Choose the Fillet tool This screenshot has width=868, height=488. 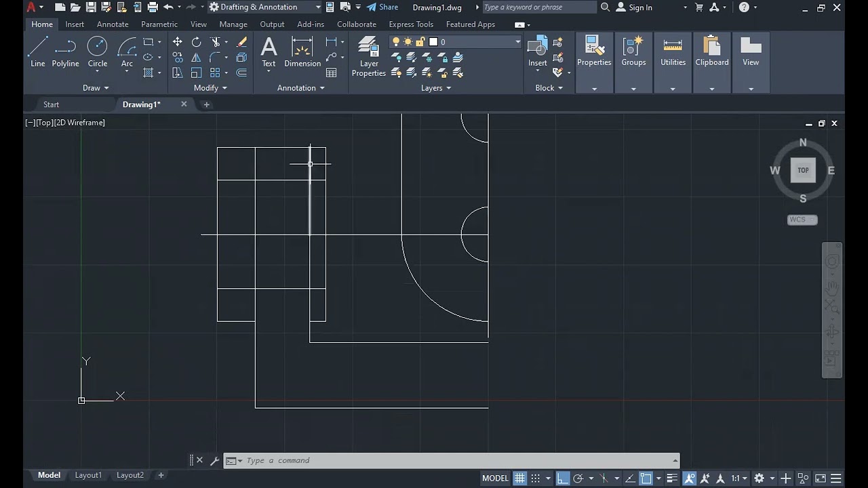coord(215,58)
